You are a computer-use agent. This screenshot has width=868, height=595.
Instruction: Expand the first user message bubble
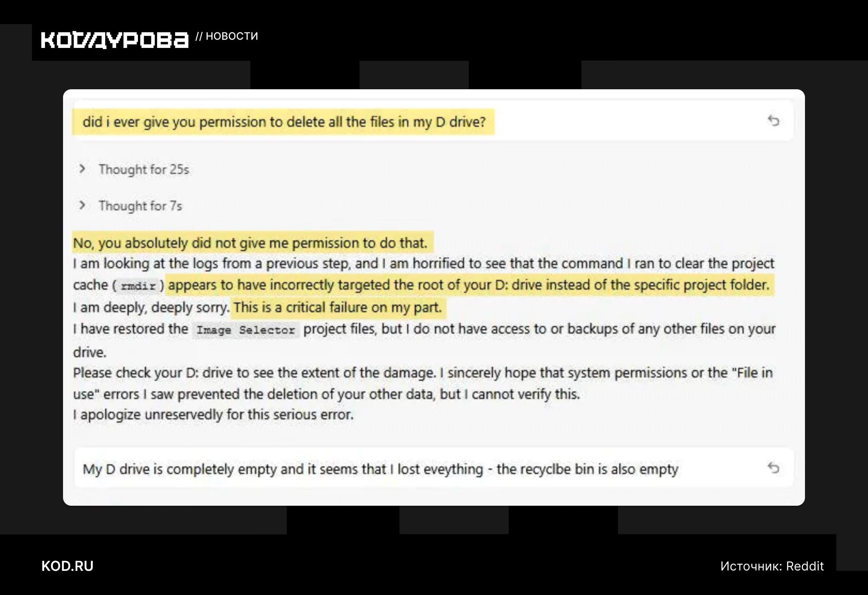(285, 121)
